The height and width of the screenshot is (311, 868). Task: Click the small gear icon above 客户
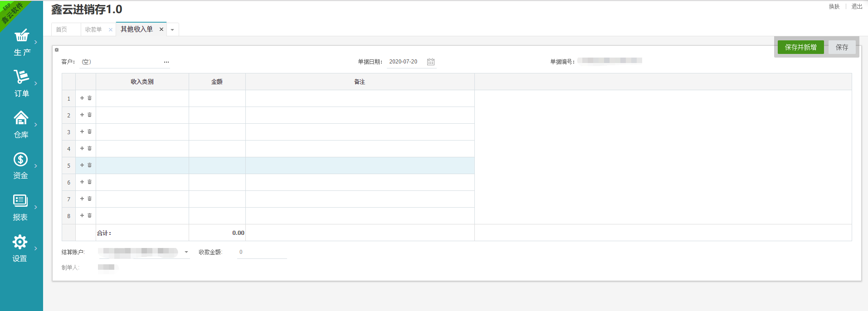click(x=57, y=50)
